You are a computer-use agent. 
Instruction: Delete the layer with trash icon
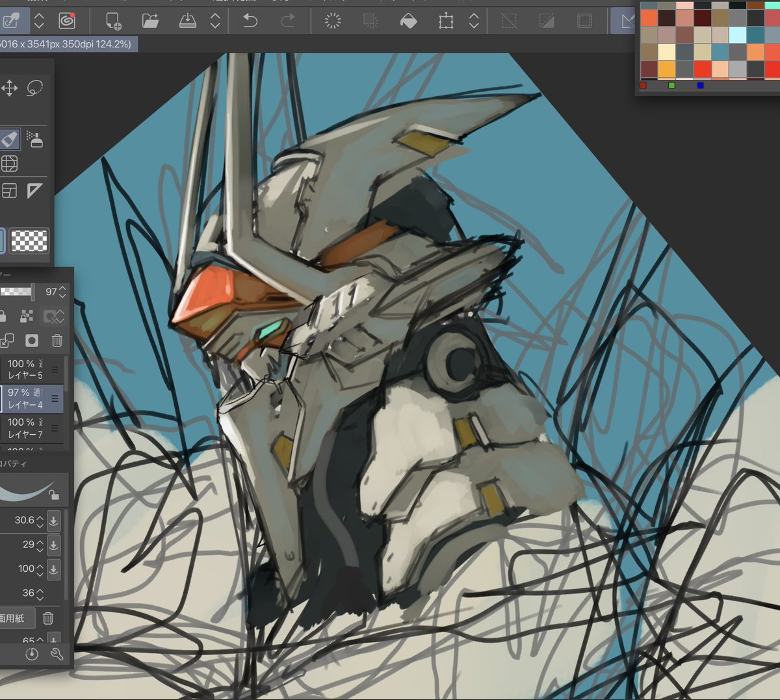click(x=57, y=340)
